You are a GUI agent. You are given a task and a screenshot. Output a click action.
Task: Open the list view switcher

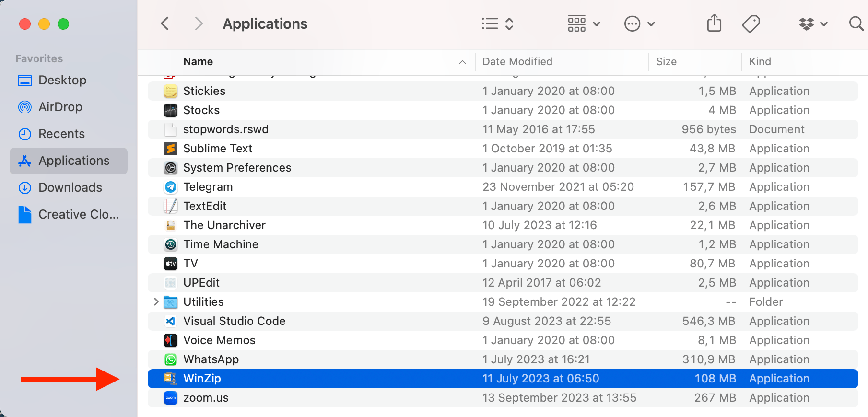pyautogui.click(x=498, y=23)
